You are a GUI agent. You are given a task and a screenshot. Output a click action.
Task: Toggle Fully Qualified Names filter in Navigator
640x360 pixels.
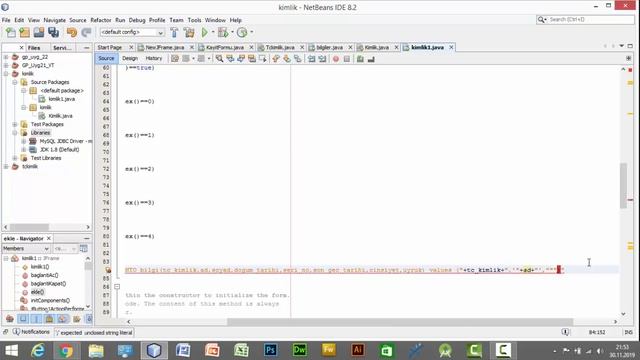tap(76, 318)
